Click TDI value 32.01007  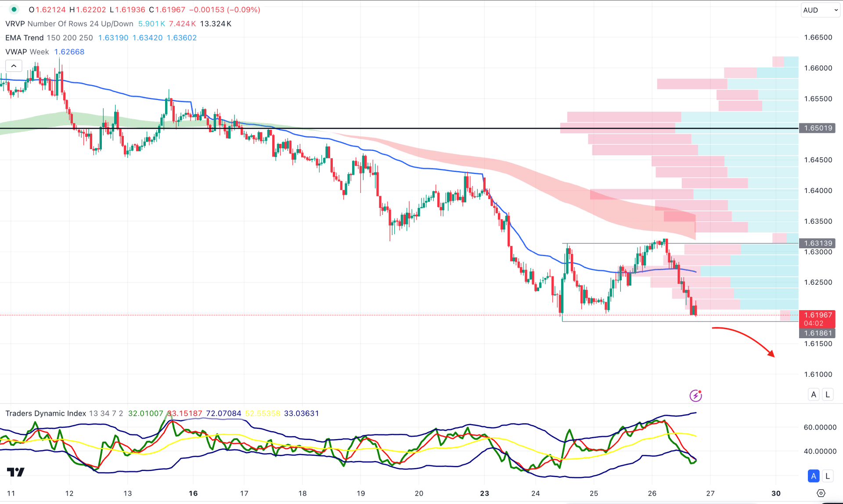coord(145,413)
